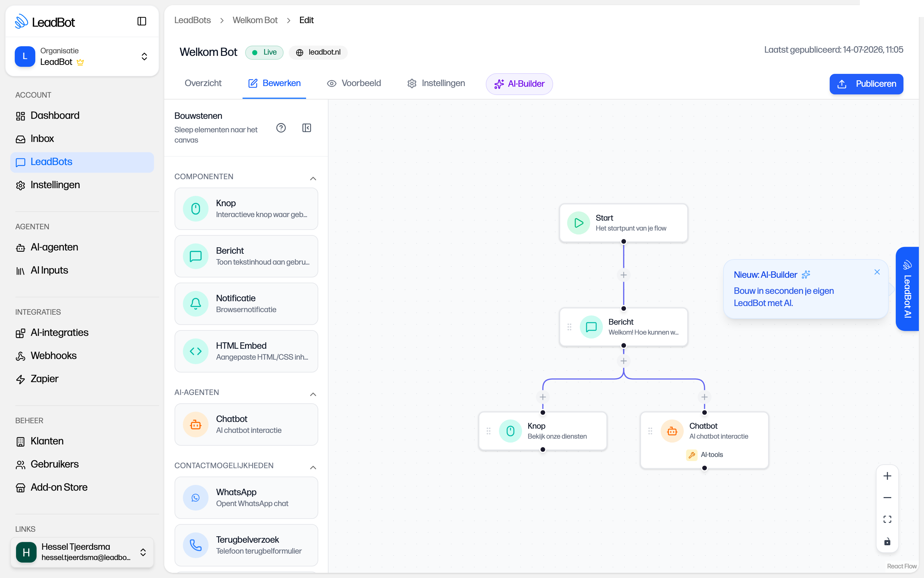This screenshot has width=924, height=578.
Task: Switch to the Overzicht tab
Action: pos(203,83)
